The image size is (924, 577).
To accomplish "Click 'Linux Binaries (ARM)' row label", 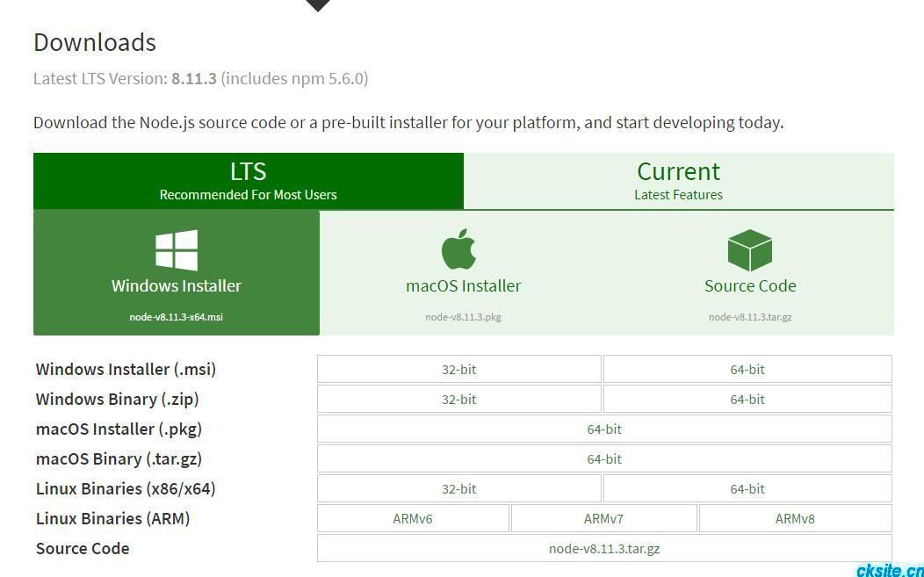I will (x=113, y=519).
